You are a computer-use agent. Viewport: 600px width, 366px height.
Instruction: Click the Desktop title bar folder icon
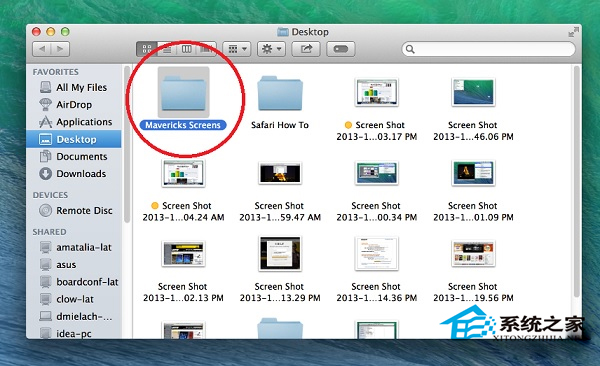coord(283,32)
